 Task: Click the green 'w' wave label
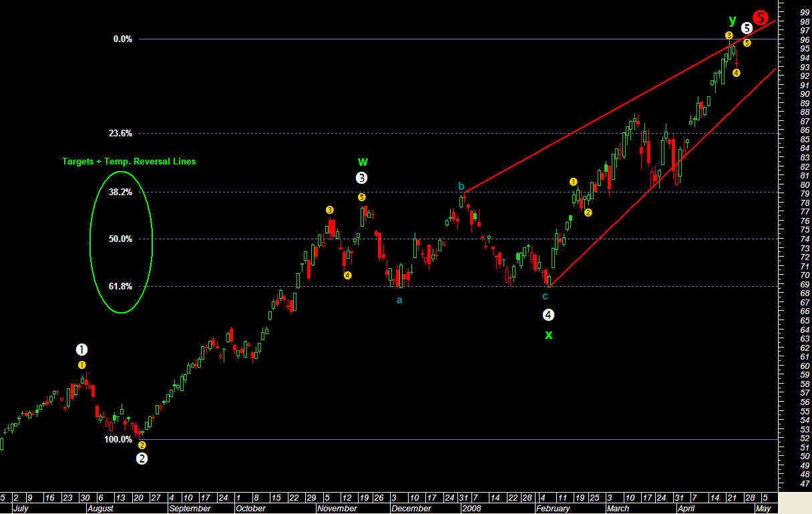click(x=363, y=162)
